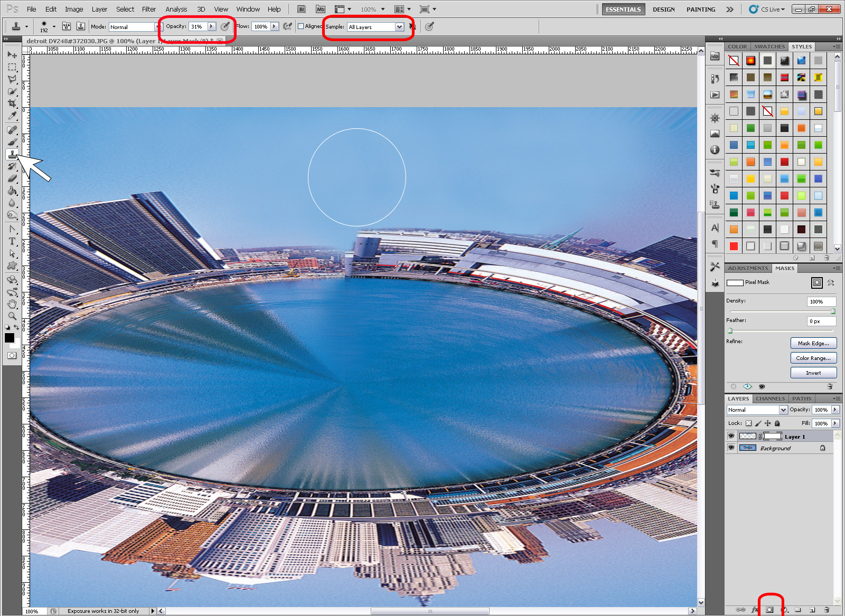This screenshot has width=845, height=616.
Task: Select the Move tool
Action: [12, 55]
